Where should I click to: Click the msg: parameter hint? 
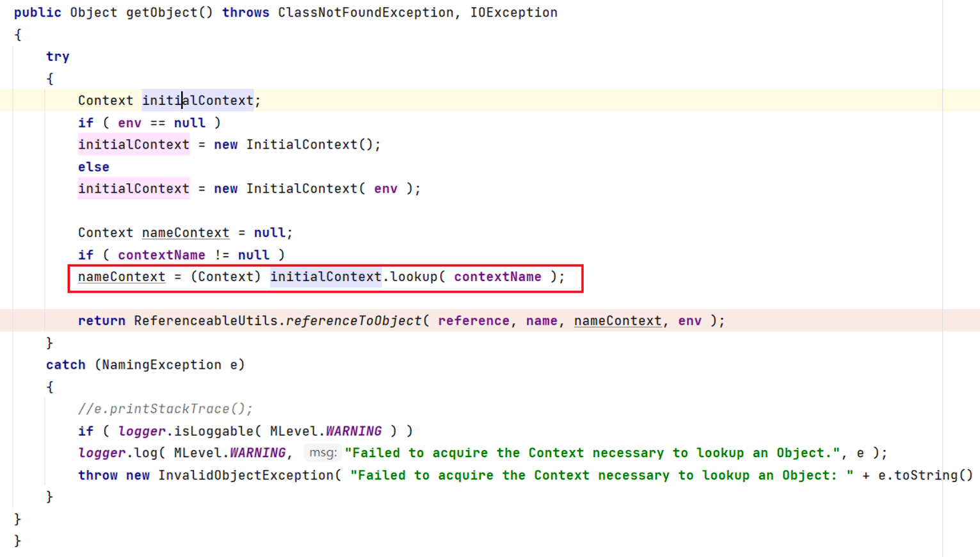click(323, 453)
